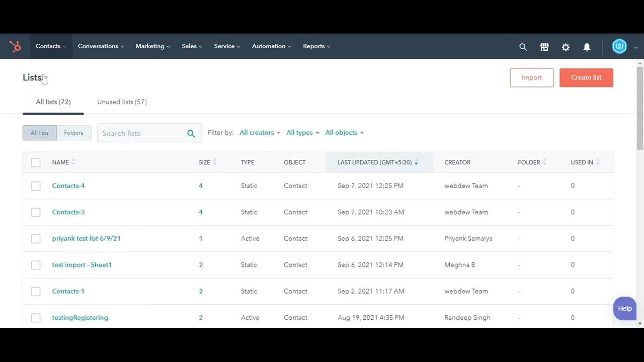Check the Contacts-1 row checkbox
Image resolution: width=644 pixels, height=362 pixels.
tap(36, 292)
